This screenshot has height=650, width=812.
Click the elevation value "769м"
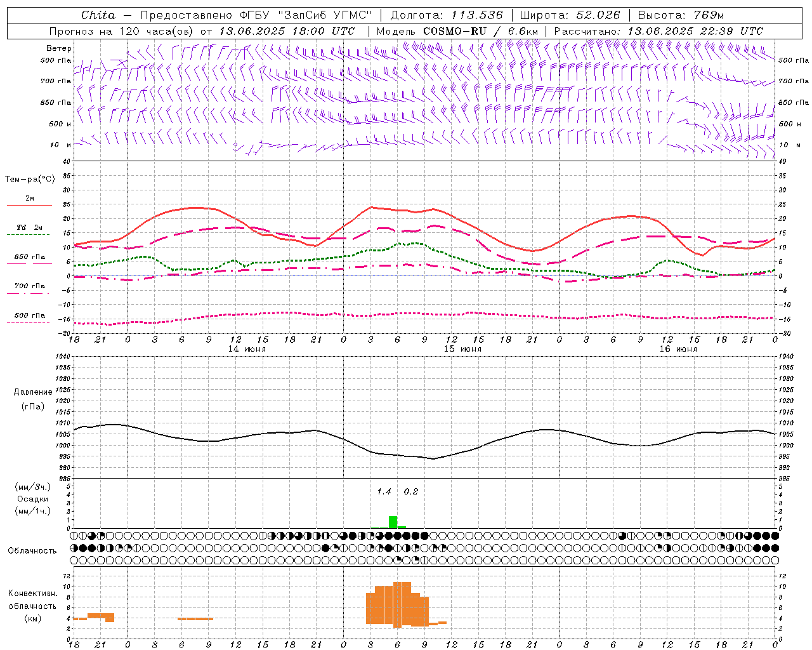[709, 15]
